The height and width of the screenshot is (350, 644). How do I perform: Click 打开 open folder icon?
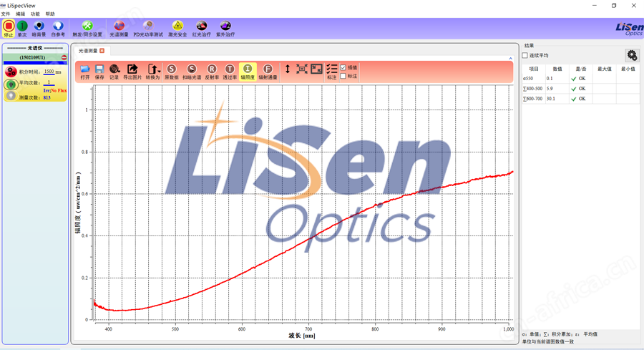click(x=85, y=72)
